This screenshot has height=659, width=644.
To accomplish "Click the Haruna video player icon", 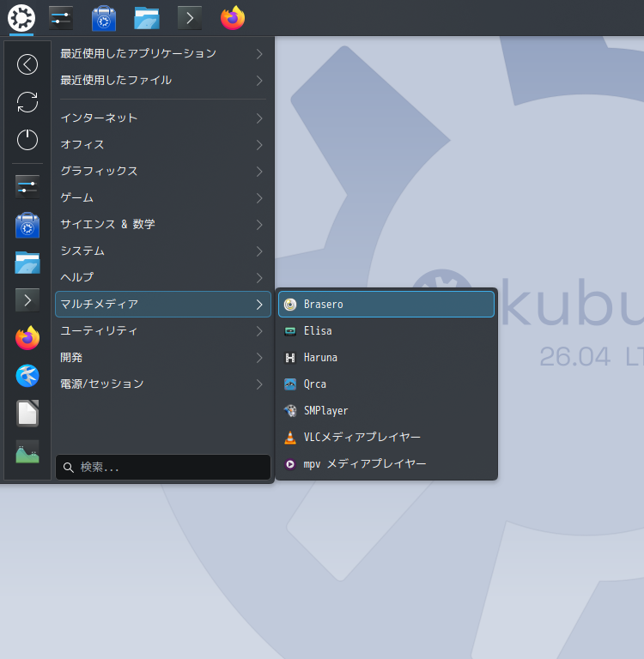I will 290,358.
